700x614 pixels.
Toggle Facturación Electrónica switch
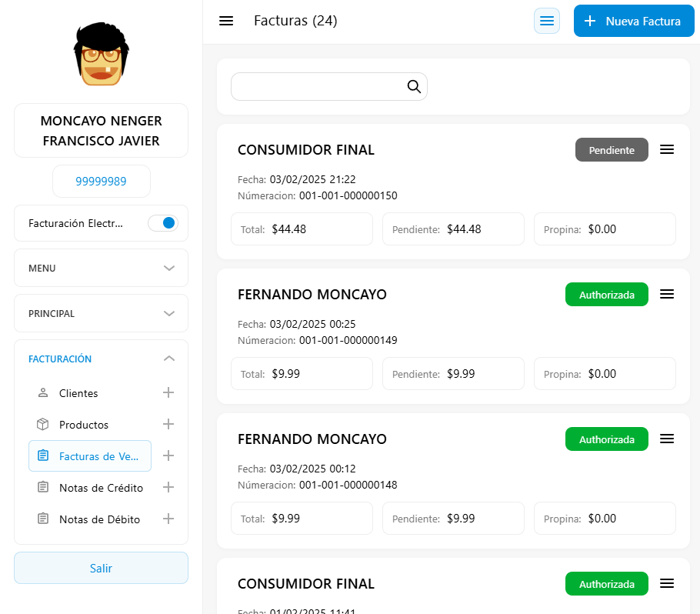pos(163,223)
